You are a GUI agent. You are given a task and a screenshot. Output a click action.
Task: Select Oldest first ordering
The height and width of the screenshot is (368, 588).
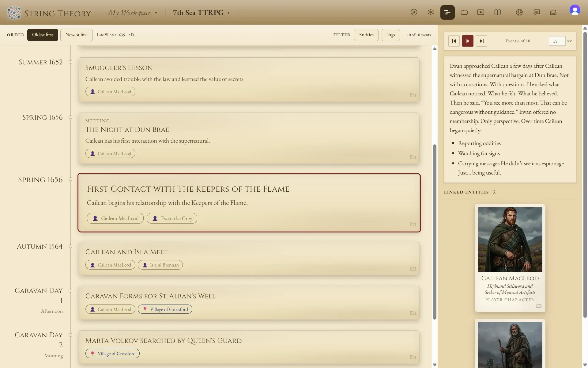point(43,35)
